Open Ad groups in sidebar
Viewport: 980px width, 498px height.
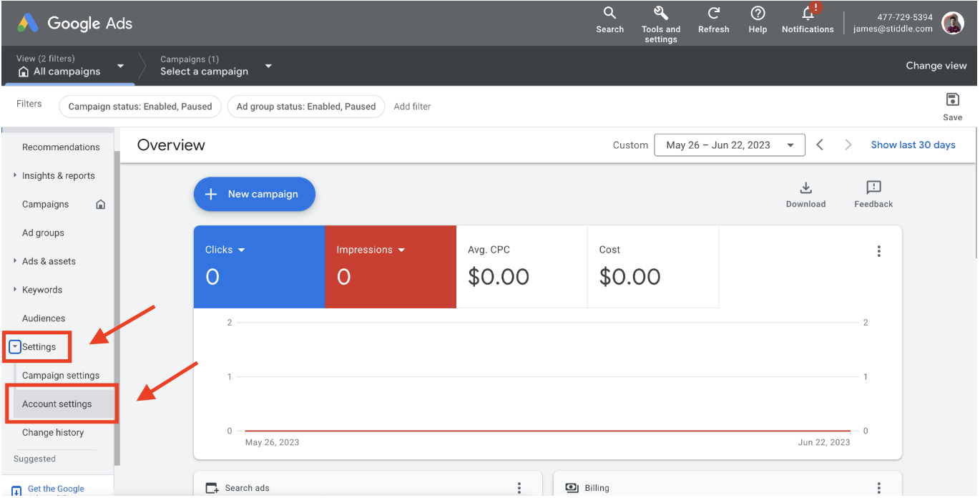pyautogui.click(x=43, y=233)
